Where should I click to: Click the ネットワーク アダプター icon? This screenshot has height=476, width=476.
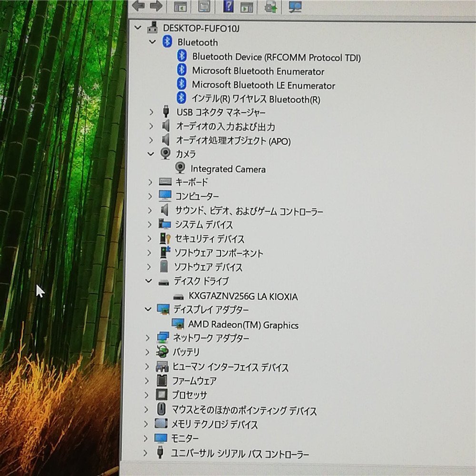163,337
